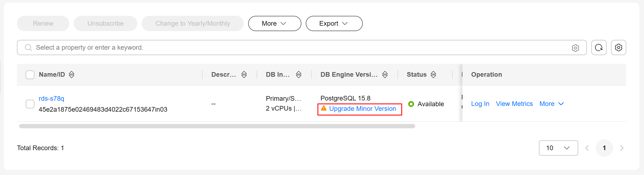Expand the More dropdown in toolbar
Screen dimensions: 644x175
coord(275,23)
